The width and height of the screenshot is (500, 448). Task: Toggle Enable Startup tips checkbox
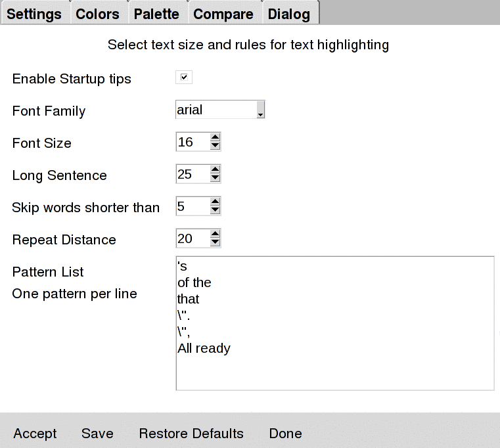[x=184, y=77]
